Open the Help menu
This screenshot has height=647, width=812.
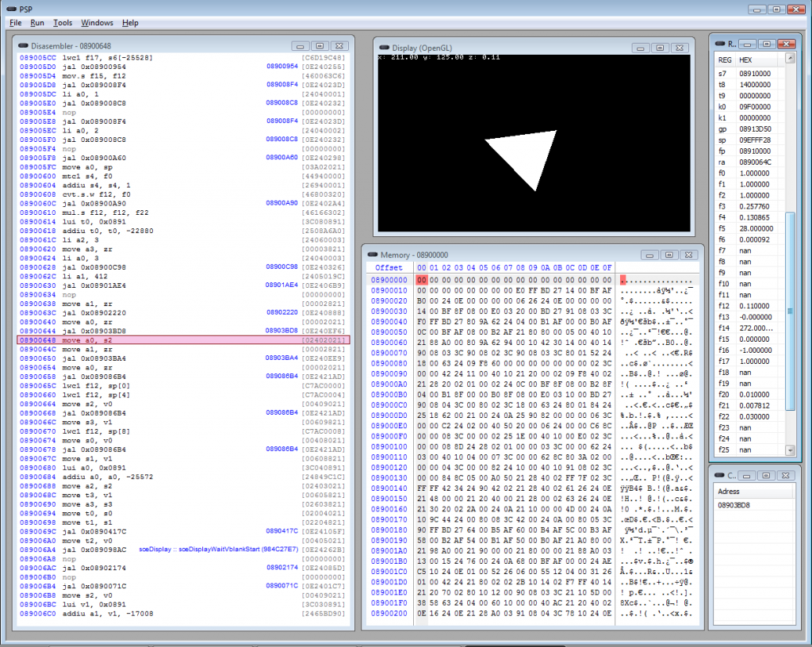pyautogui.click(x=130, y=23)
